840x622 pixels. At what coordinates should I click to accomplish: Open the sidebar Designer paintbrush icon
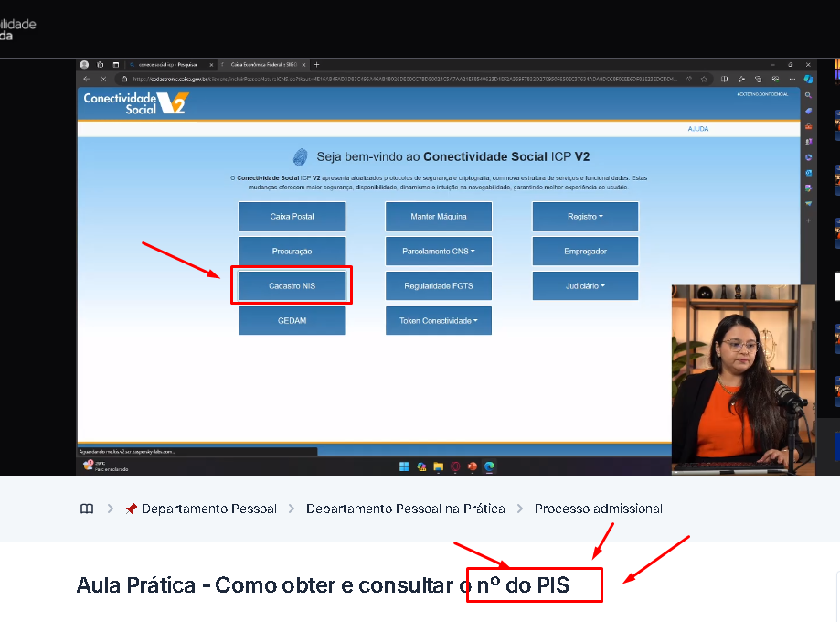coord(808,188)
